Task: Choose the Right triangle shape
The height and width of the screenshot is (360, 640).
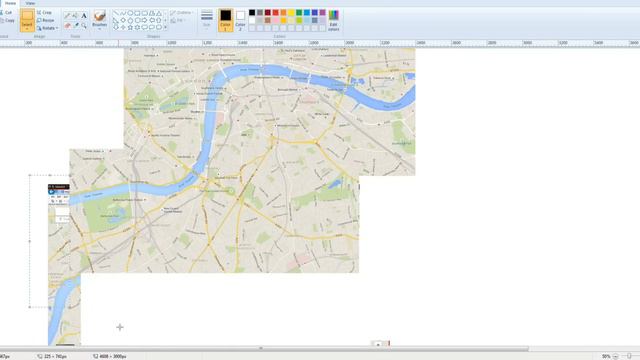Action: (116, 20)
